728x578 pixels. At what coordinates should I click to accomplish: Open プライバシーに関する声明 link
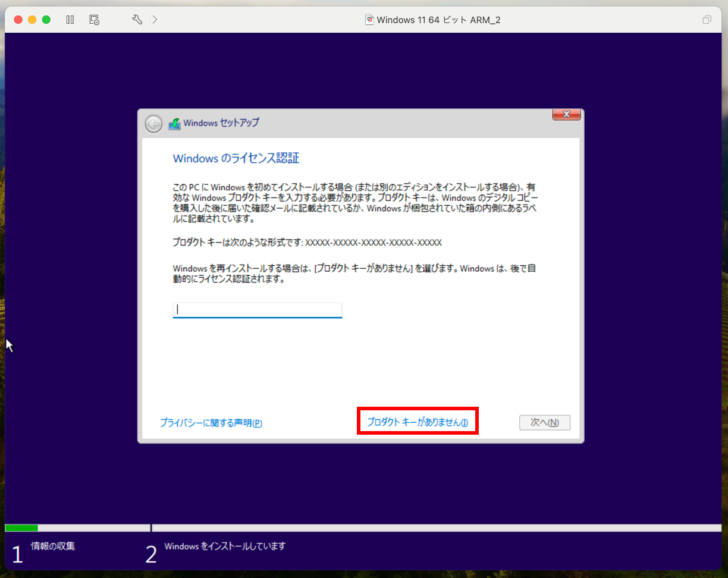pyautogui.click(x=211, y=423)
